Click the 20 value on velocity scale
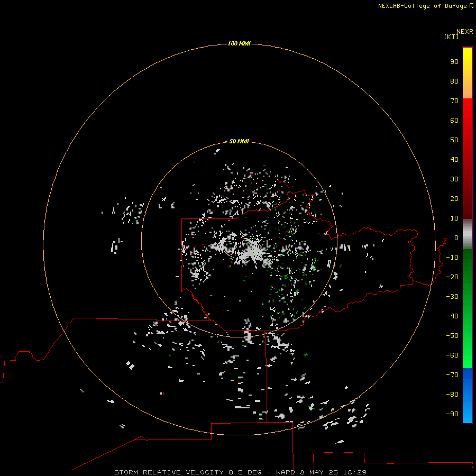Image resolution: width=476 pixels, height=476 pixels. click(x=454, y=199)
